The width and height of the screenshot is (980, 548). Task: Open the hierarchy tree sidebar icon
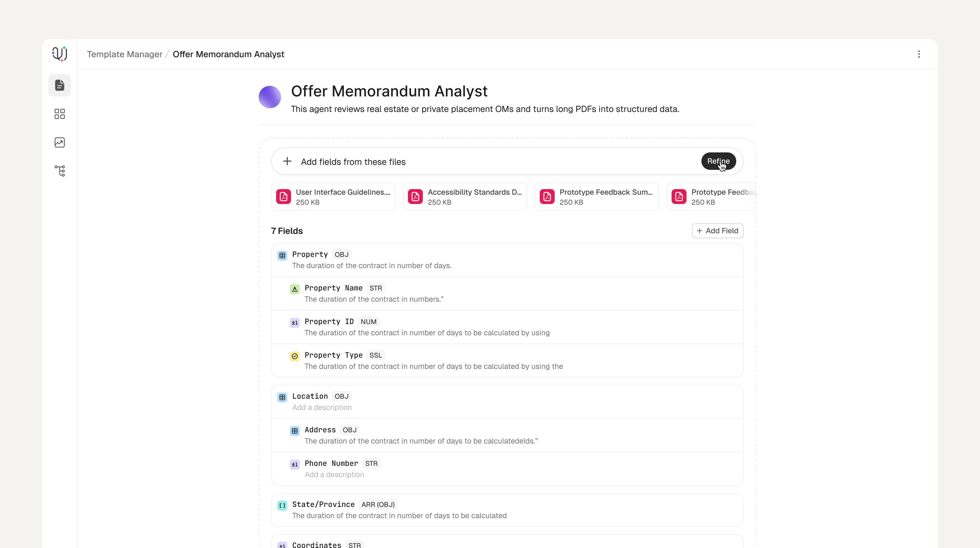click(x=60, y=171)
